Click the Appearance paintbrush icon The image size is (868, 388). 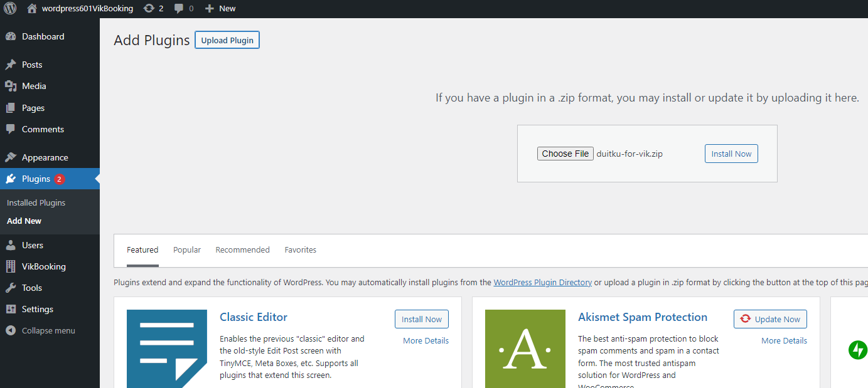11,157
